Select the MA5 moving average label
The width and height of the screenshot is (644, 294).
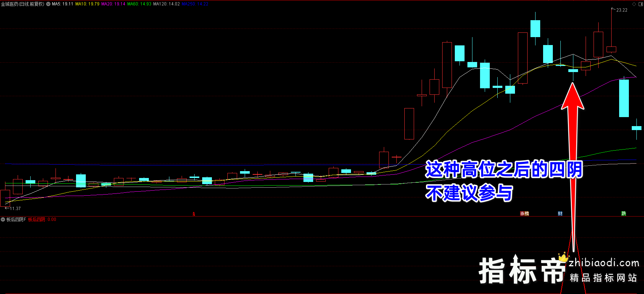click(62, 4)
